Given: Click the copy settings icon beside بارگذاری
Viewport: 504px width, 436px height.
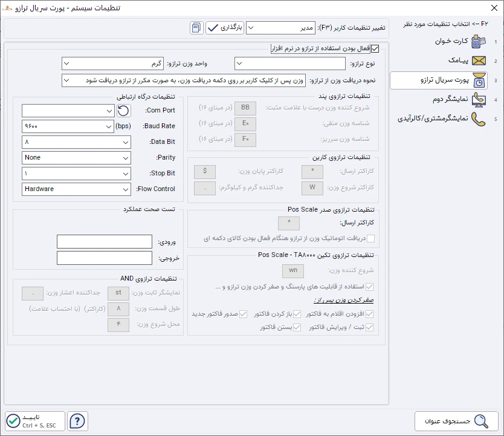Looking at the screenshot, I should [x=196, y=28].
